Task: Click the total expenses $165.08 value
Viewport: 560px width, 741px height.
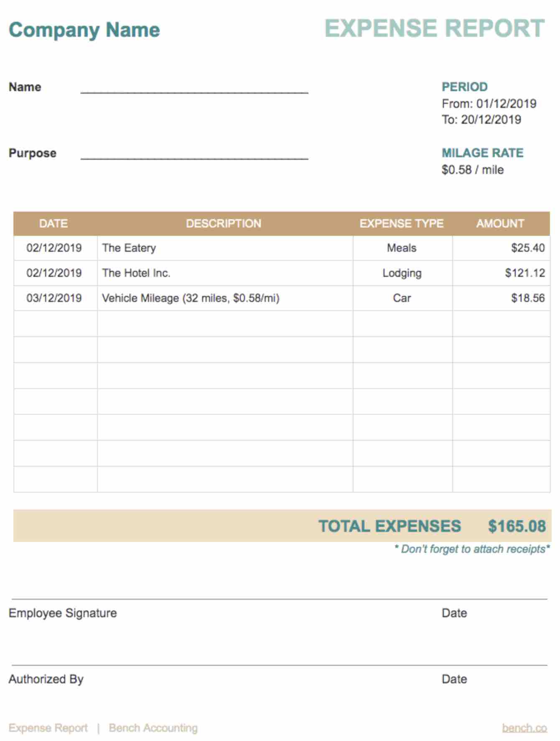Action: click(x=517, y=526)
